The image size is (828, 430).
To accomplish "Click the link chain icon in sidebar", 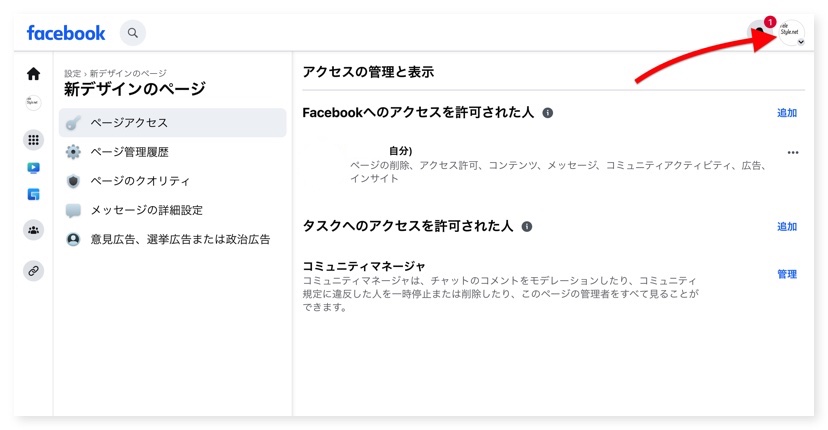I will click(33, 270).
